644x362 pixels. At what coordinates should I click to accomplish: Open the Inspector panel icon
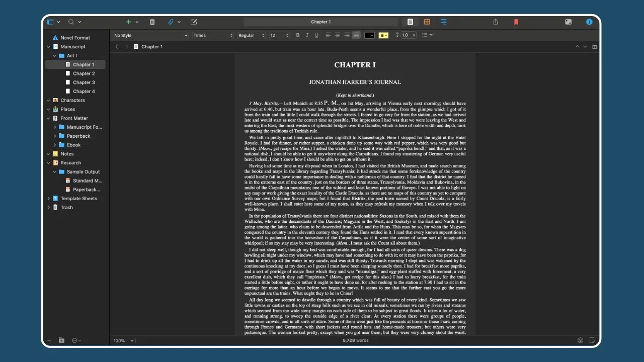(589, 22)
